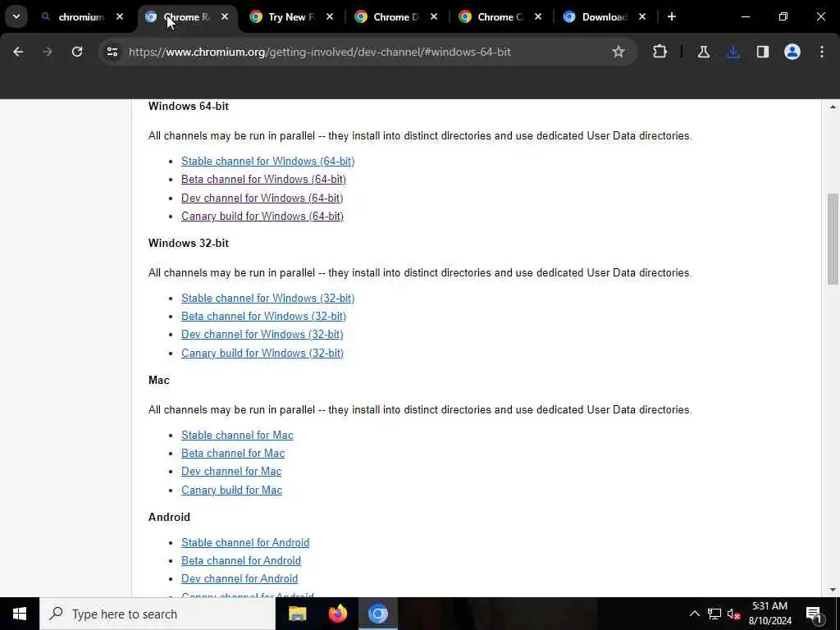Viewport: 840px width, 630px height.
Task: Close the Chrome D tab
Action: click(434, 16)
